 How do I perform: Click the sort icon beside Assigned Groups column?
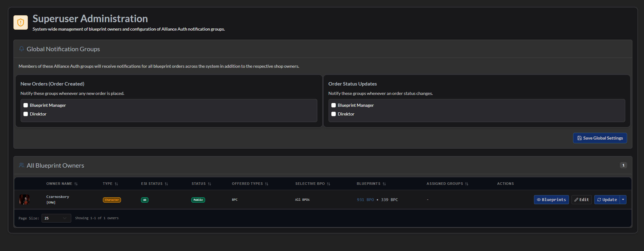467,184
